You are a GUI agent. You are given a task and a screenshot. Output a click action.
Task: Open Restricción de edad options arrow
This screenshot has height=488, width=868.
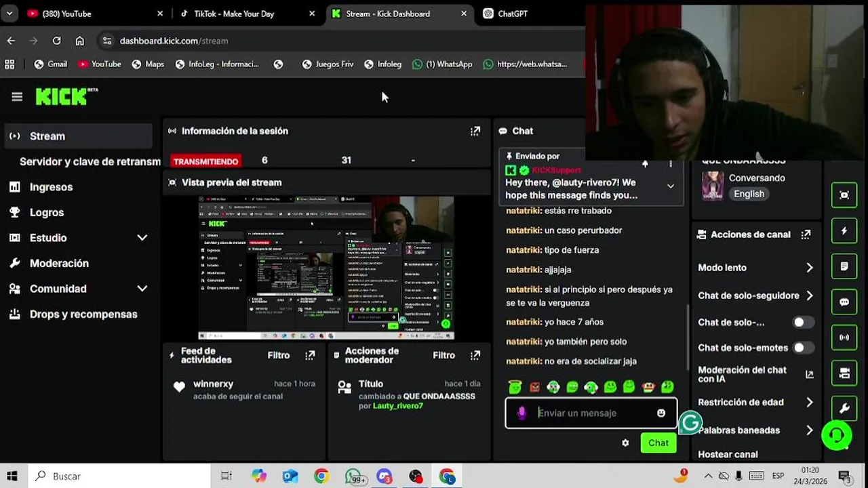tap(809, 403)
